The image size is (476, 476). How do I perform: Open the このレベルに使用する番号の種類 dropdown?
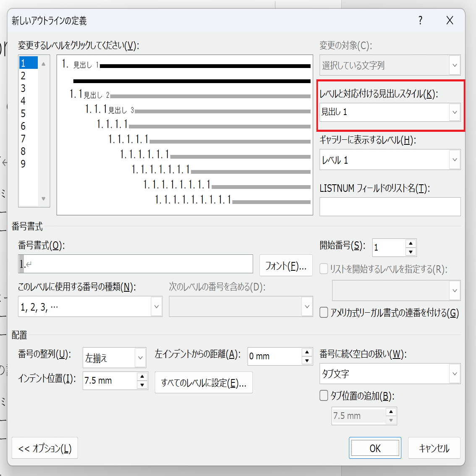[x=156, y=306]
